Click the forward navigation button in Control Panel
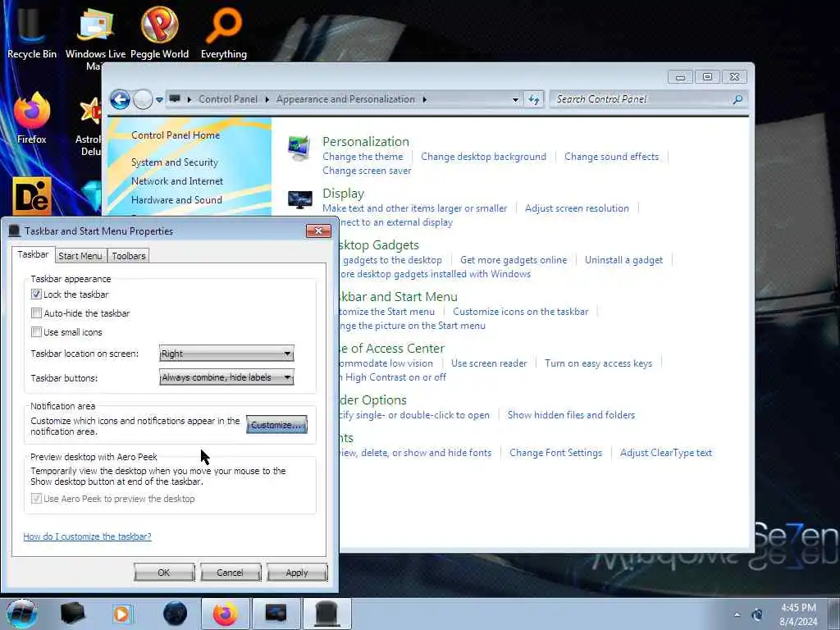This screenshot has height=630, width=840. 143,99
